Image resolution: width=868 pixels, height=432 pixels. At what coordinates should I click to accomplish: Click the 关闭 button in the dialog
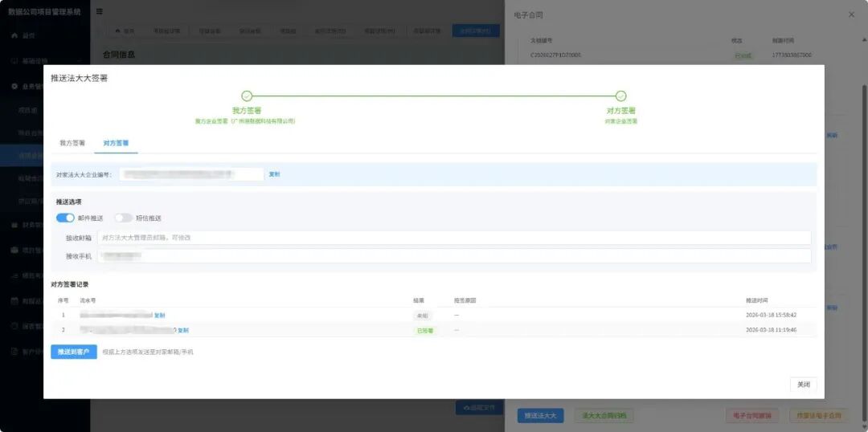click(803, 385)
